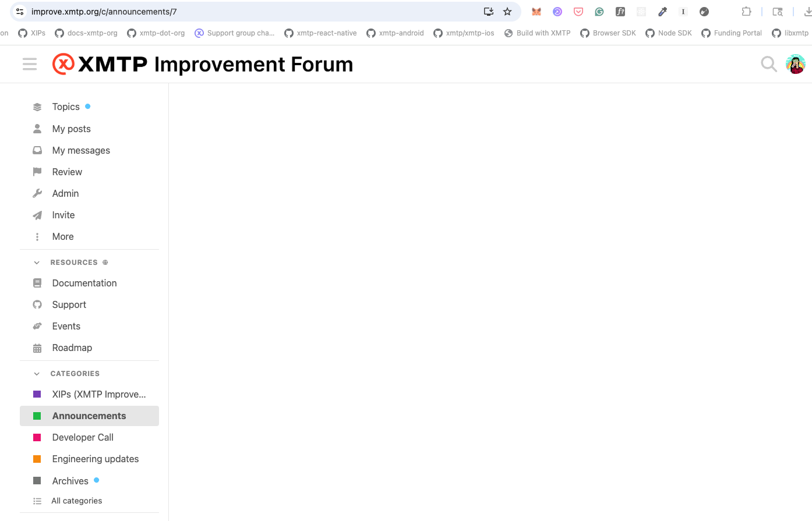
Task: Toggle the hamburger sidebar menu
Action: click(30, 64)
